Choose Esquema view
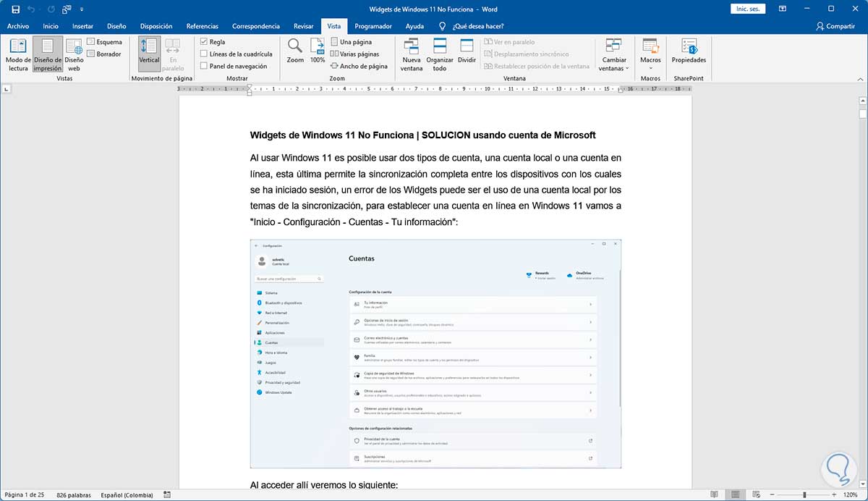 pos(104,42)
